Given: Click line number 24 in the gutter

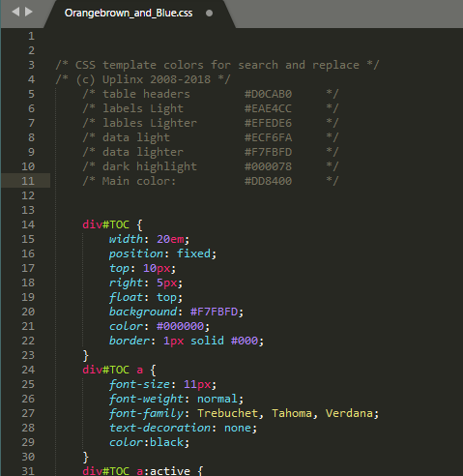Looking at the screenshot, I should 28,370.
